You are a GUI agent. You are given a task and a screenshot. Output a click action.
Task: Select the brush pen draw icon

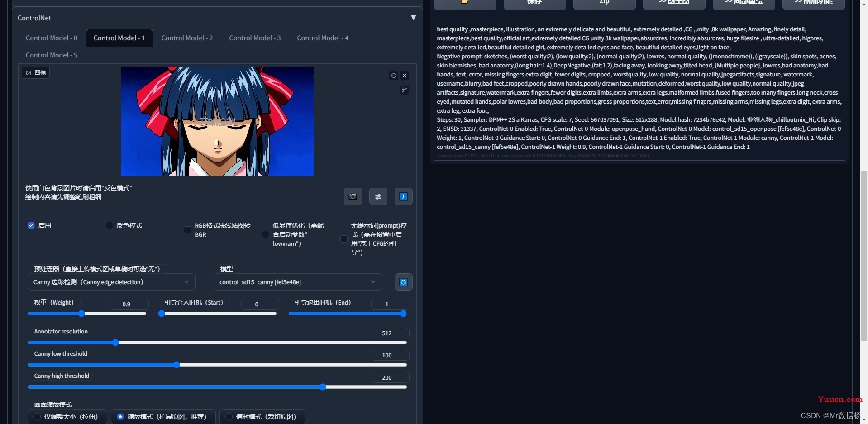tap(405, 90)
